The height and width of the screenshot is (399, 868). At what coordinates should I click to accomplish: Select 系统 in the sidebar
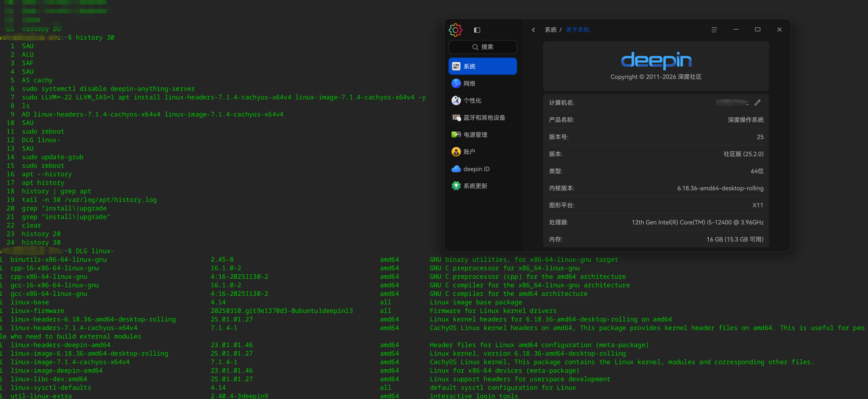tap(483, 66)
